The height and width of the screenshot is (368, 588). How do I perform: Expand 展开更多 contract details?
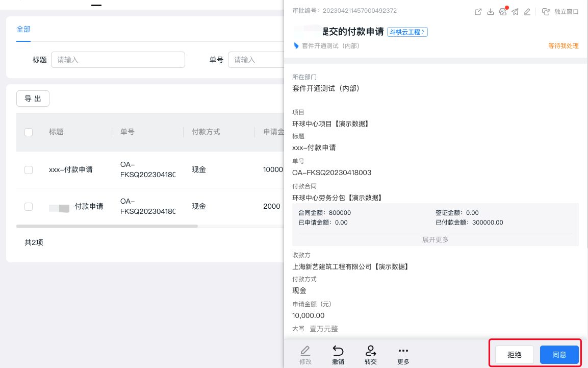click(x=435, y=240)
